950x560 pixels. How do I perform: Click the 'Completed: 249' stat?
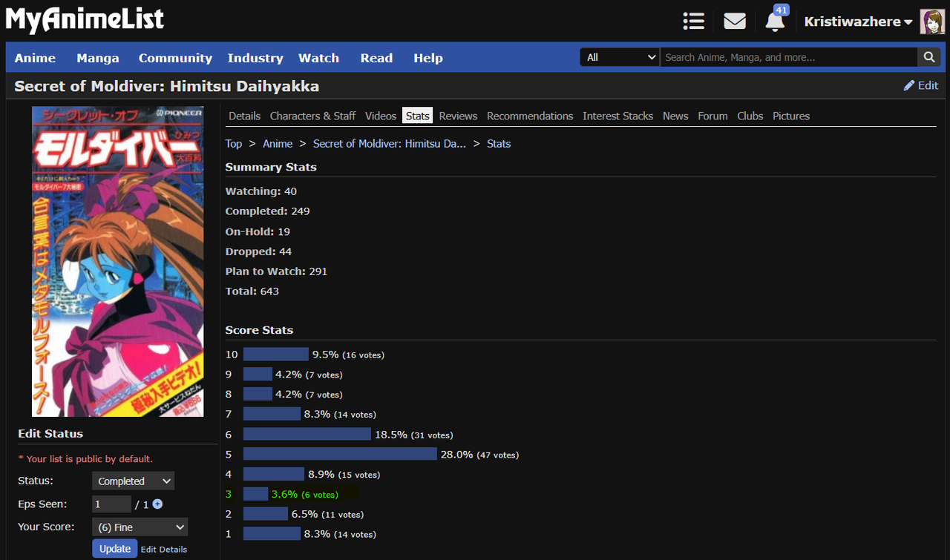click(x=268, y=211)
